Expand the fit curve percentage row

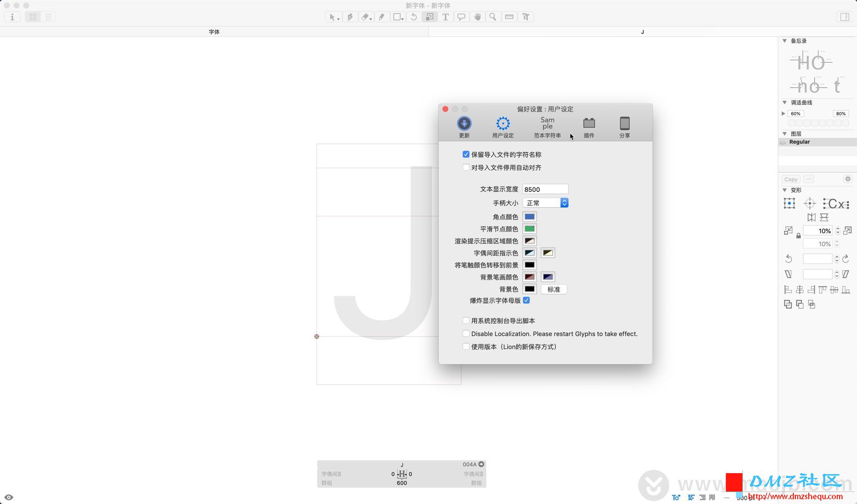[783, 114]
